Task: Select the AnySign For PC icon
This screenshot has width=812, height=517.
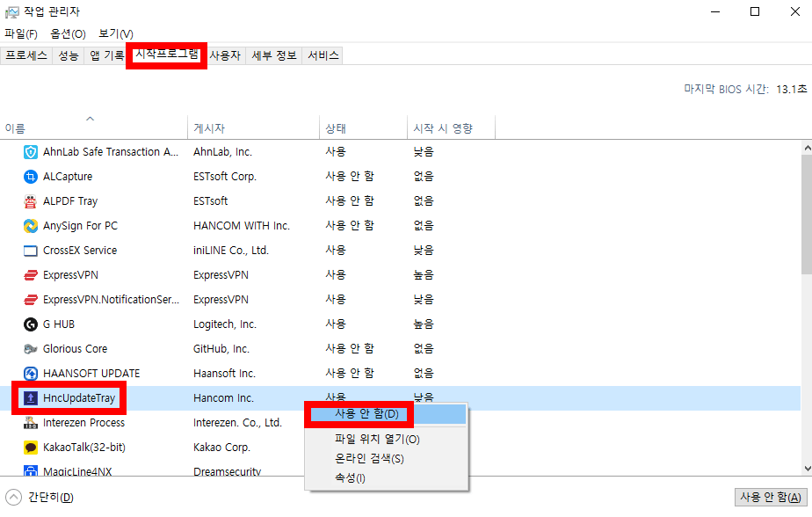Action: (30, 225)
